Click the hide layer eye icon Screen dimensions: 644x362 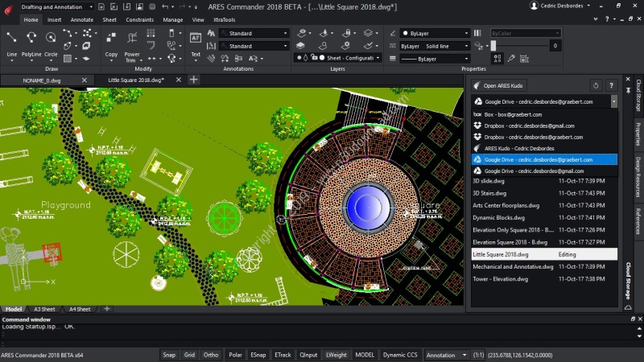302,33
